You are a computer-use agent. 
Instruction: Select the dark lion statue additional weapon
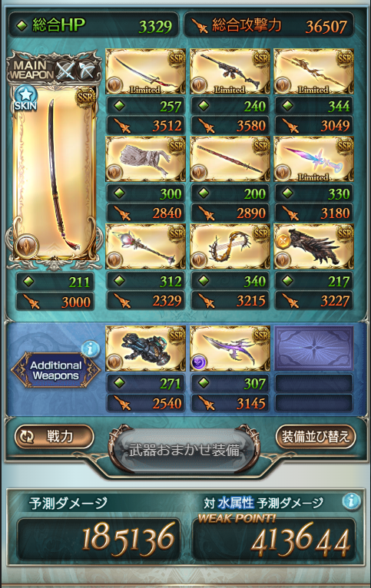tap(145, 349)
